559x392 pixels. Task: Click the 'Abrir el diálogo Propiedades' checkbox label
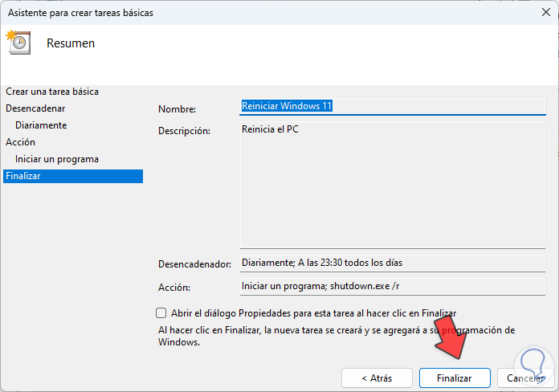(x=313, y=313)
